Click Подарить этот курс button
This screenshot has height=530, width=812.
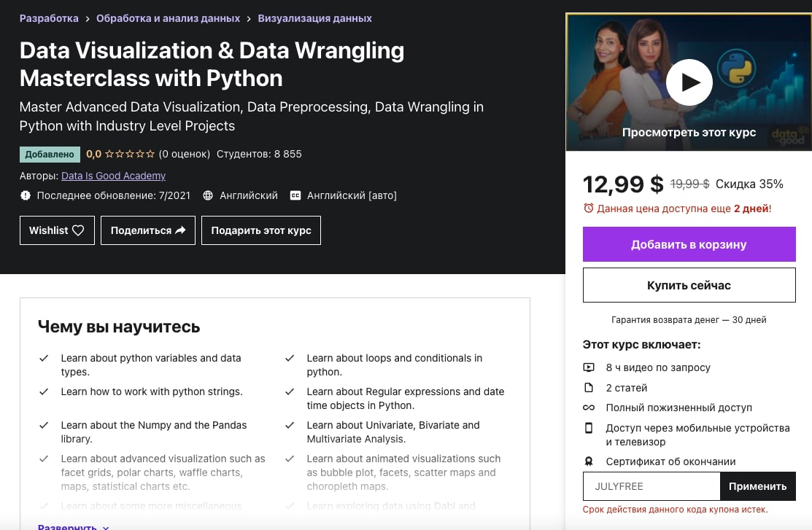coord(261,230)
